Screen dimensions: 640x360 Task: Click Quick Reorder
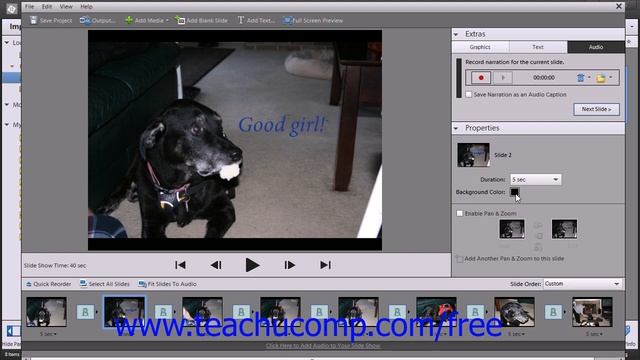click(49, 284)
